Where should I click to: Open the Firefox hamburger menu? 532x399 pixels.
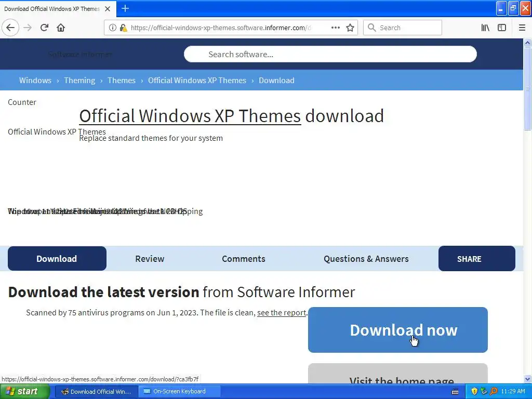click(x=522, y=28)
